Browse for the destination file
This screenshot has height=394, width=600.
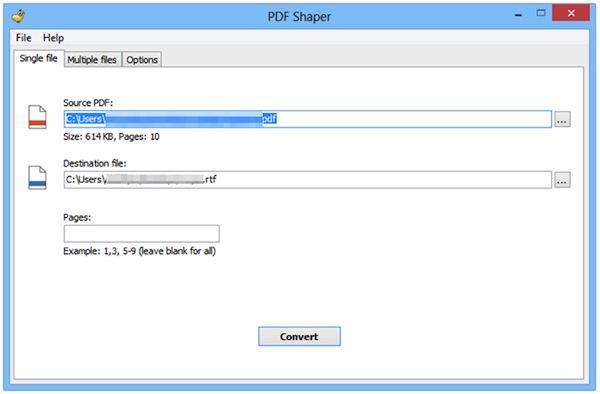click(562, 180)
